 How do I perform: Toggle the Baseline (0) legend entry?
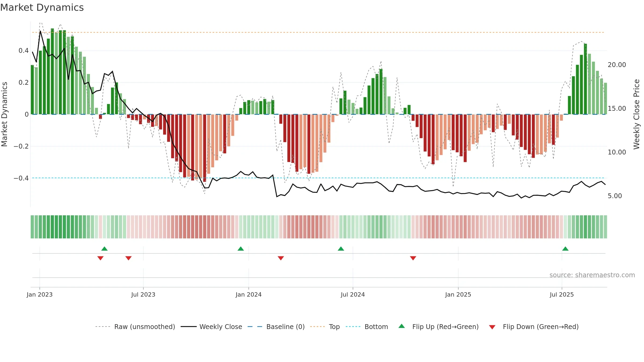[x=276, y=327]
